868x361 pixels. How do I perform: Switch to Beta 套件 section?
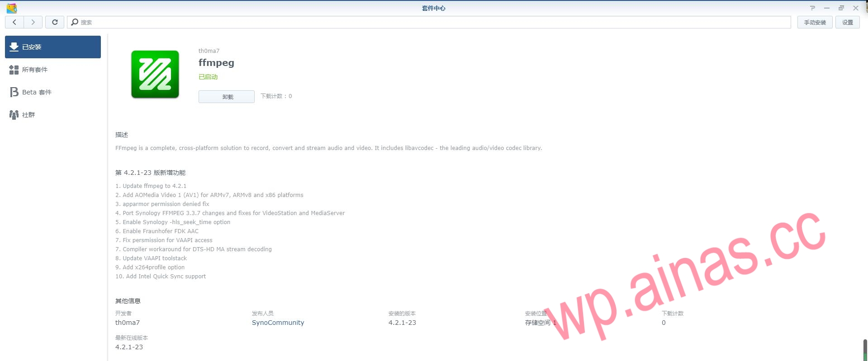click(x=53, y=92)
